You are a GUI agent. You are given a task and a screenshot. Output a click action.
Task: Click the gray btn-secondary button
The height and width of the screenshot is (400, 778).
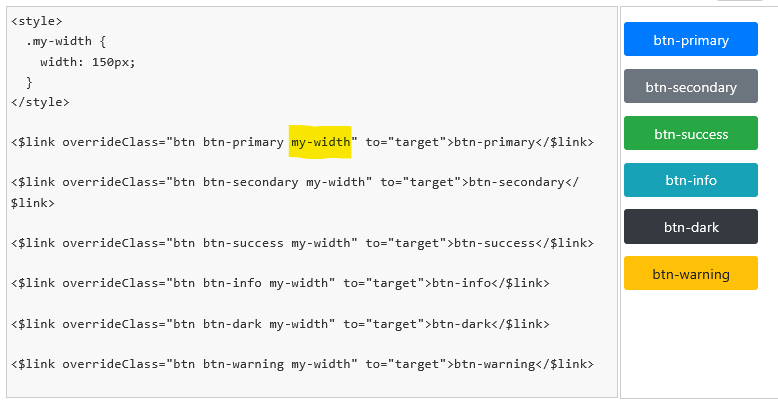691,86
